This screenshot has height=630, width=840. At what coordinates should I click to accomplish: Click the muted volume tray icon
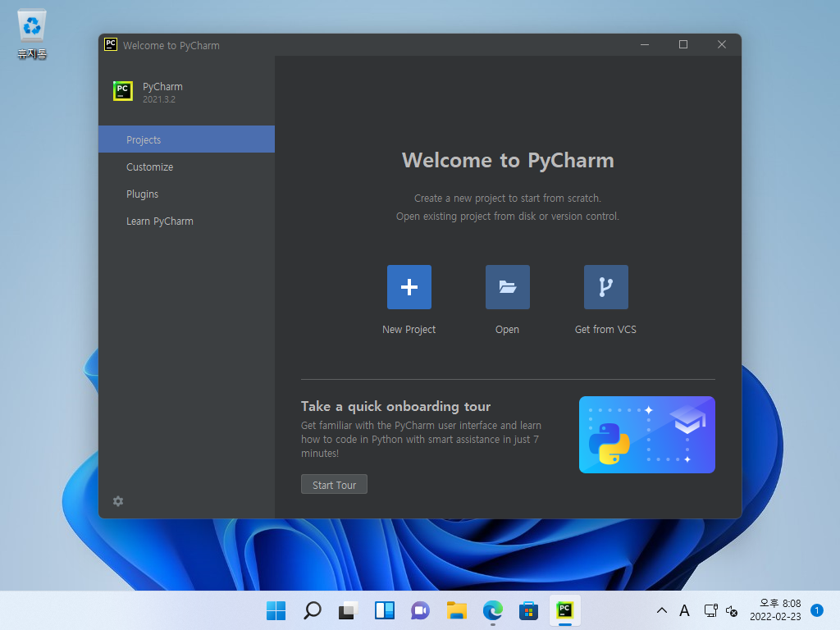click(732, 610)
